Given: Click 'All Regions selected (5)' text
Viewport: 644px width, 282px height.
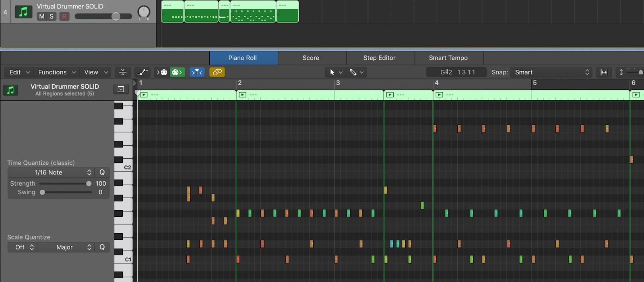Looking at the screenshot, I should click(64, 93).
